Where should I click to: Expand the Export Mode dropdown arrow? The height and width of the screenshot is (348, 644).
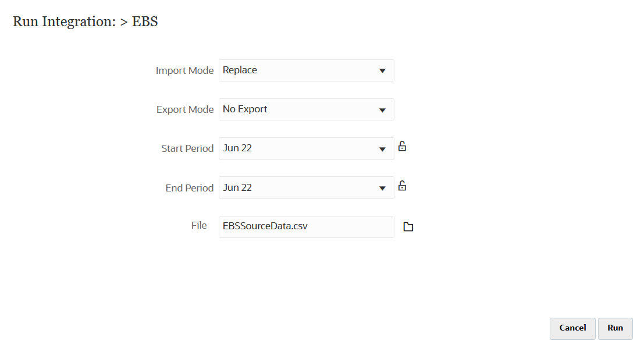pyautogui.click(x=382, y=109)
